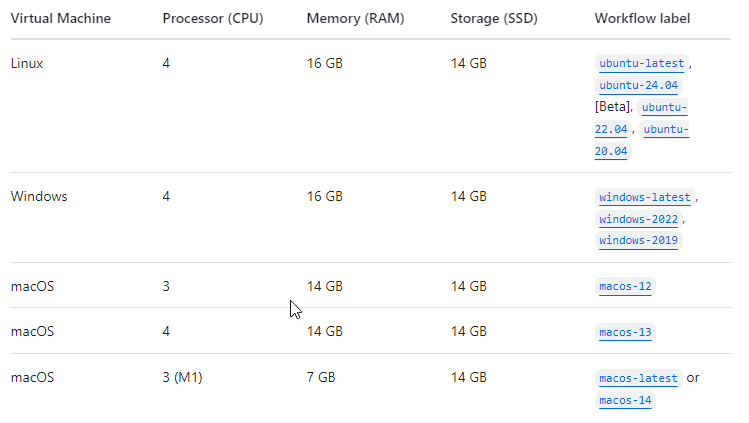Click the 3 (M1) processor cell

[x=183, y=378]
